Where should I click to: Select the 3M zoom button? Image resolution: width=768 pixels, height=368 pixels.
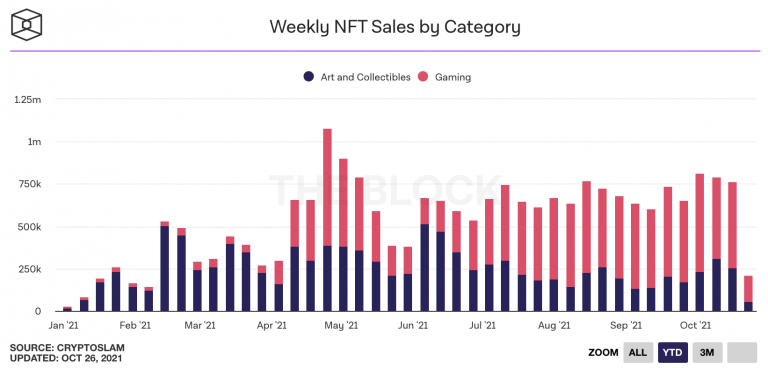coord(707,352)
